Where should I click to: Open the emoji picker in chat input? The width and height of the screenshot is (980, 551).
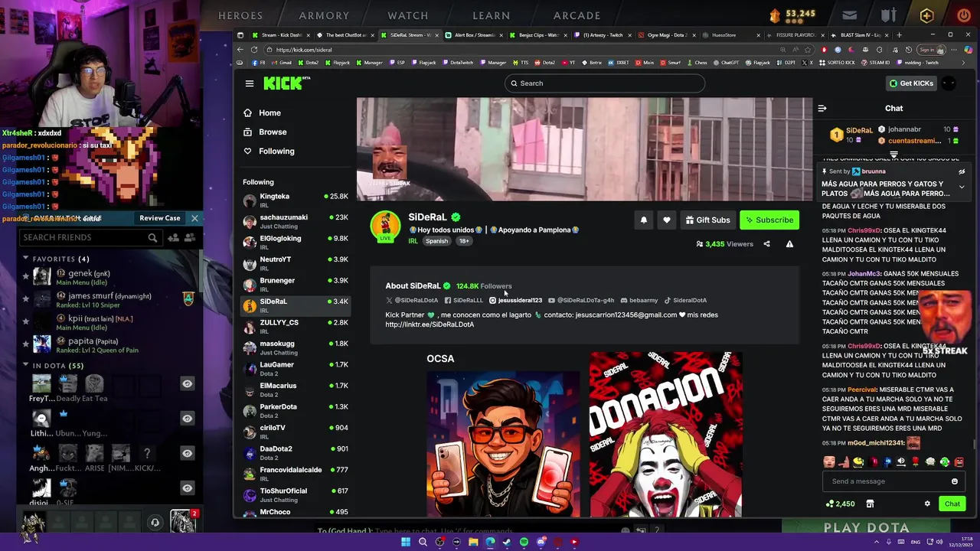[954, 481]
